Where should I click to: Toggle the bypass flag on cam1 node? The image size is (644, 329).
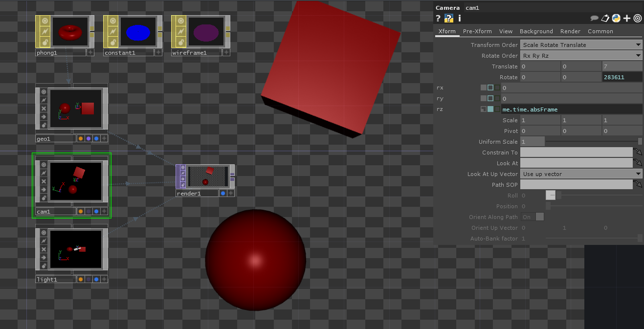[44, 181]
